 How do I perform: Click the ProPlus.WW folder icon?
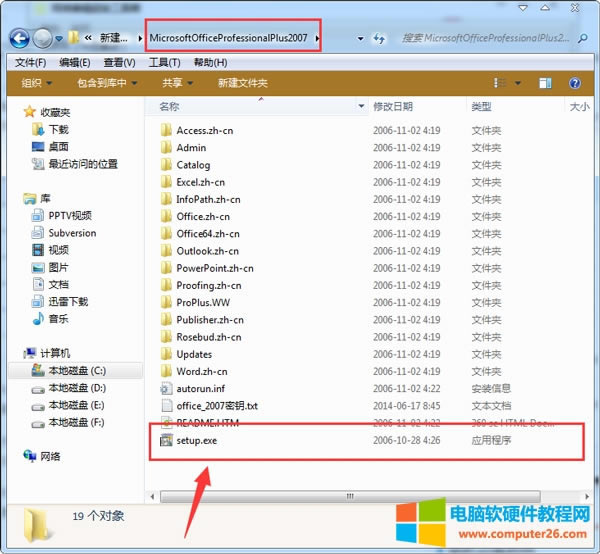(x=166, y=302)
